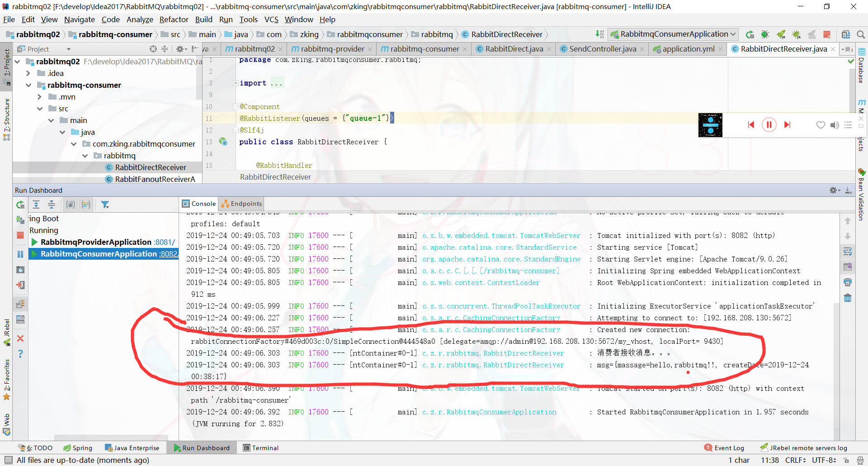Click the build project down-arrow icon
Viewport: 868px width, 466px height.
[x=599, y=34]
